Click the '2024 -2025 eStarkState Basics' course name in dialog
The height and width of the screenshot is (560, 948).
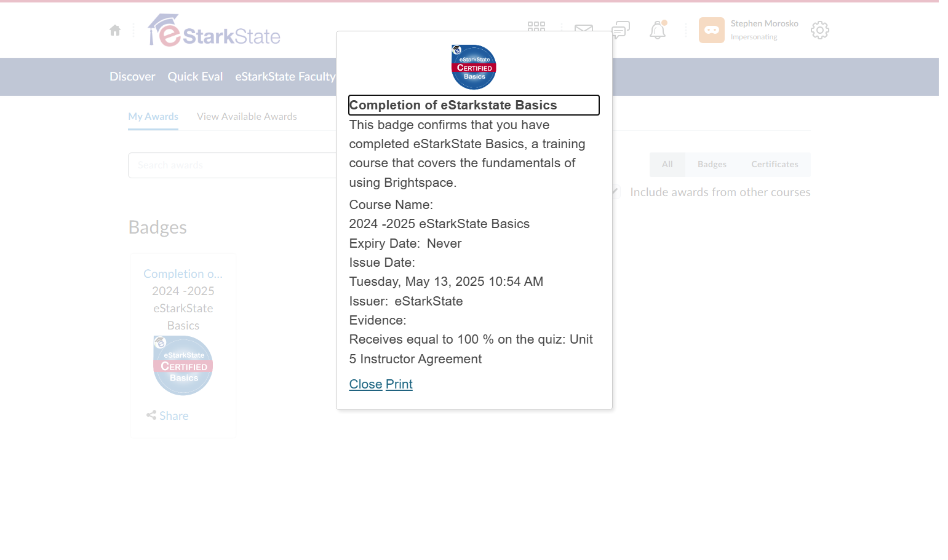click(439, 224)
